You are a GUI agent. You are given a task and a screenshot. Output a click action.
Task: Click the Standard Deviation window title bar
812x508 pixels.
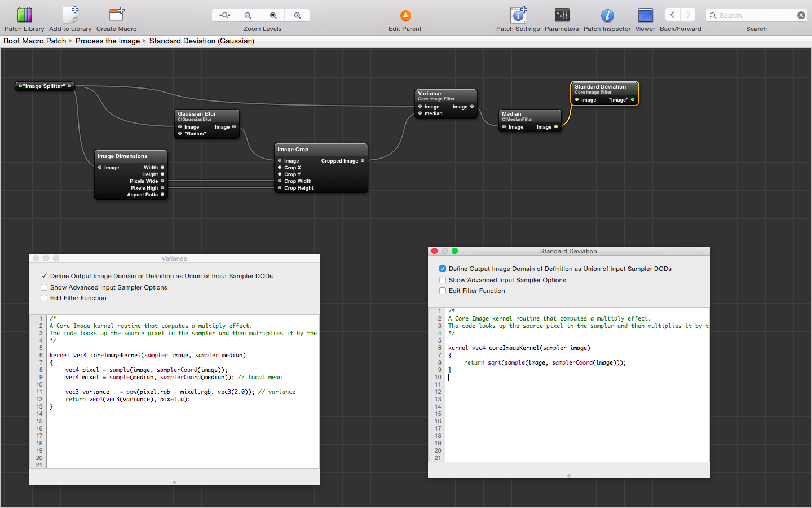(x=568, y=251)
